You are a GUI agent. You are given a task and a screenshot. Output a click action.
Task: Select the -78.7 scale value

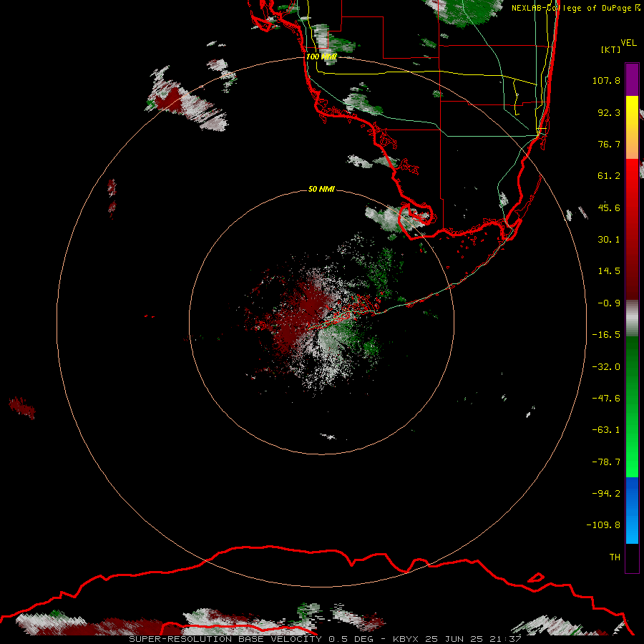(x=606, y=462)
